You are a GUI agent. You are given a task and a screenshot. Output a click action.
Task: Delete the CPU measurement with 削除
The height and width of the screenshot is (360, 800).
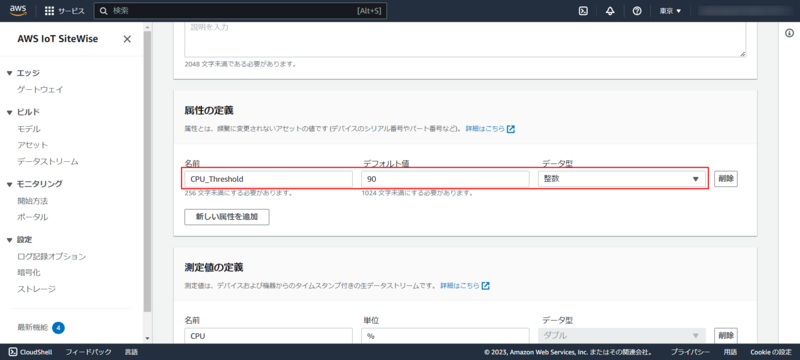pos(726,335)
